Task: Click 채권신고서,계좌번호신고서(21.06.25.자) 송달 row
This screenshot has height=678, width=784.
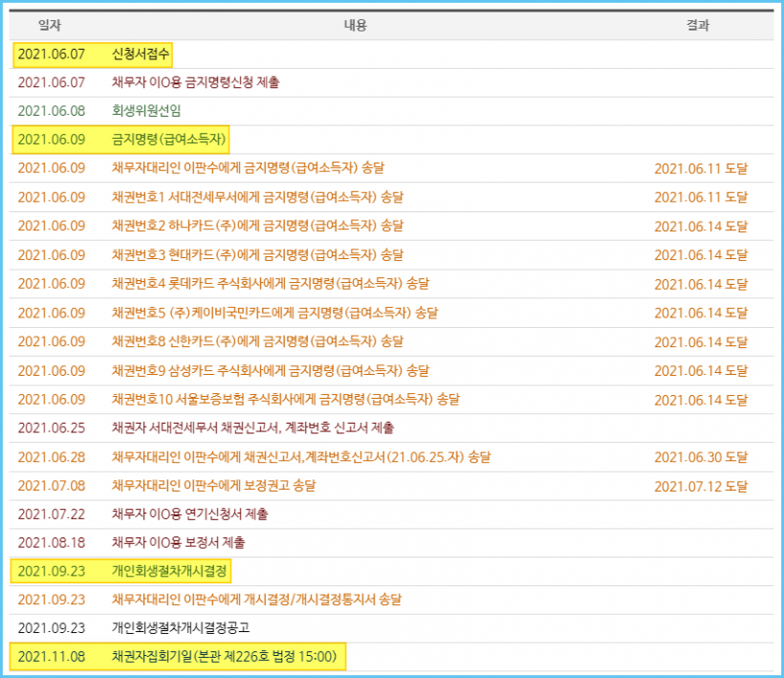Action: pos(301,457)
